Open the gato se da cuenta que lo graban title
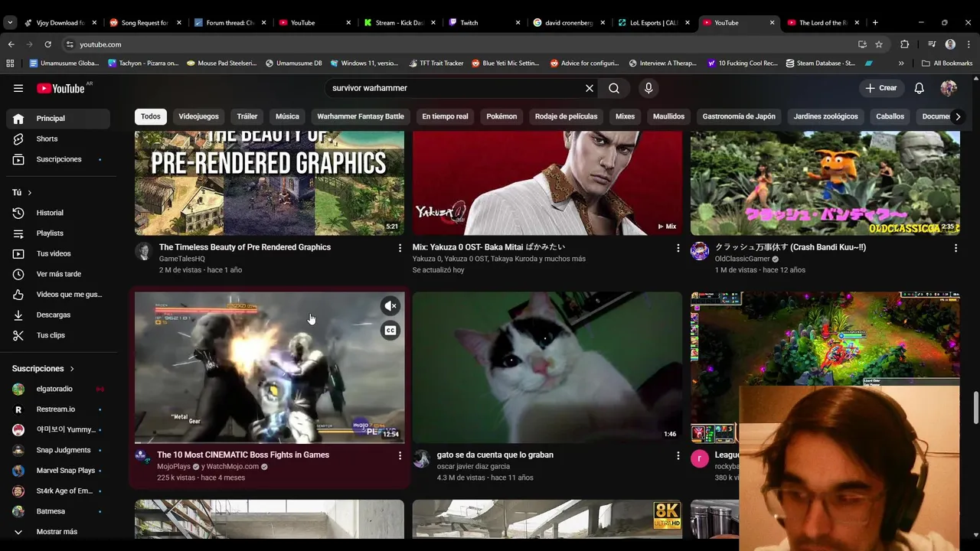The width and height of the screenshot is (980, 551). tap(495, 455)
